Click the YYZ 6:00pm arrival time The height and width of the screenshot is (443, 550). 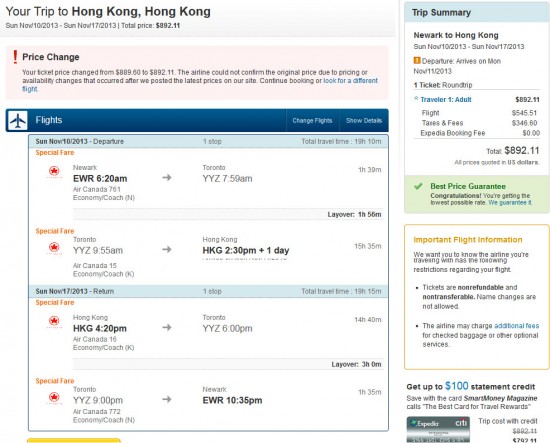coord(227,329)
